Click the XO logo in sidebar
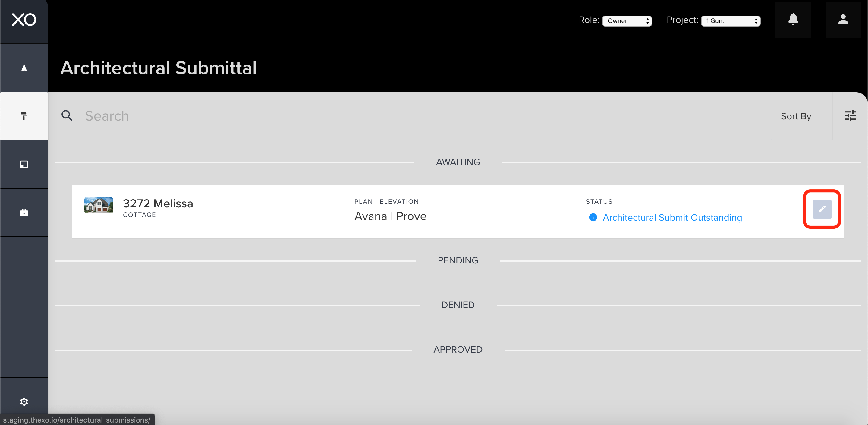Image resolution: width=868 pixels, height=425 pixels. coord(24,20)
